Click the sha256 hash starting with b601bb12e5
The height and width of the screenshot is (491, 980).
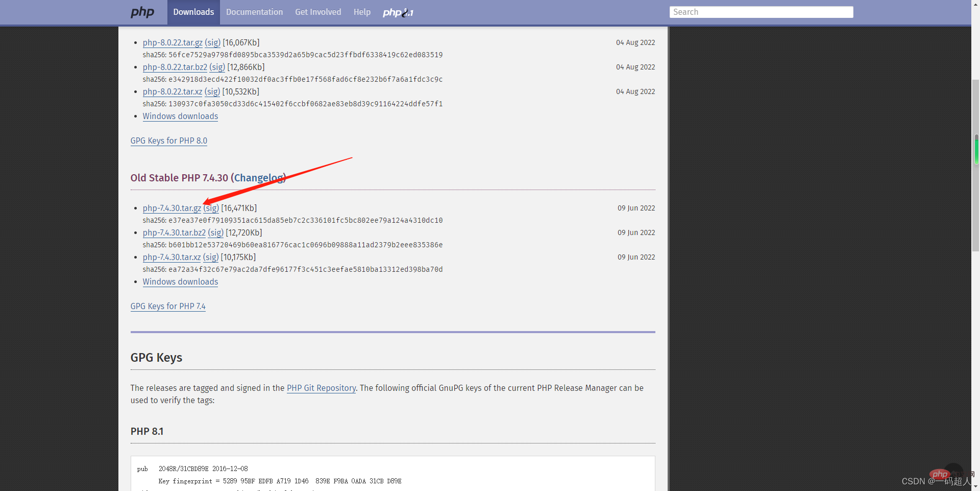pos(306,245)
